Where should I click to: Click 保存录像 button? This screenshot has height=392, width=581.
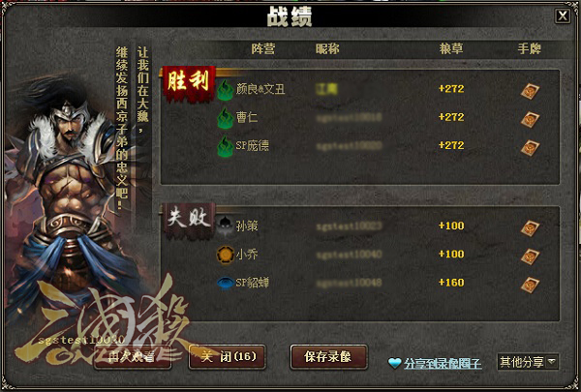(x=328, y=357)
